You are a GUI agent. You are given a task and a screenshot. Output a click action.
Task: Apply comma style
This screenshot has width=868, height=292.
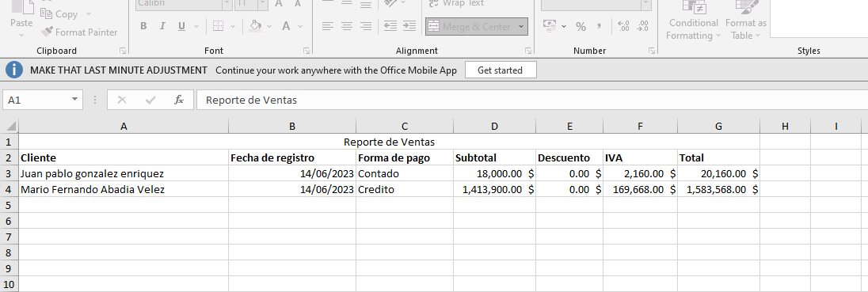tap(599, 26)
